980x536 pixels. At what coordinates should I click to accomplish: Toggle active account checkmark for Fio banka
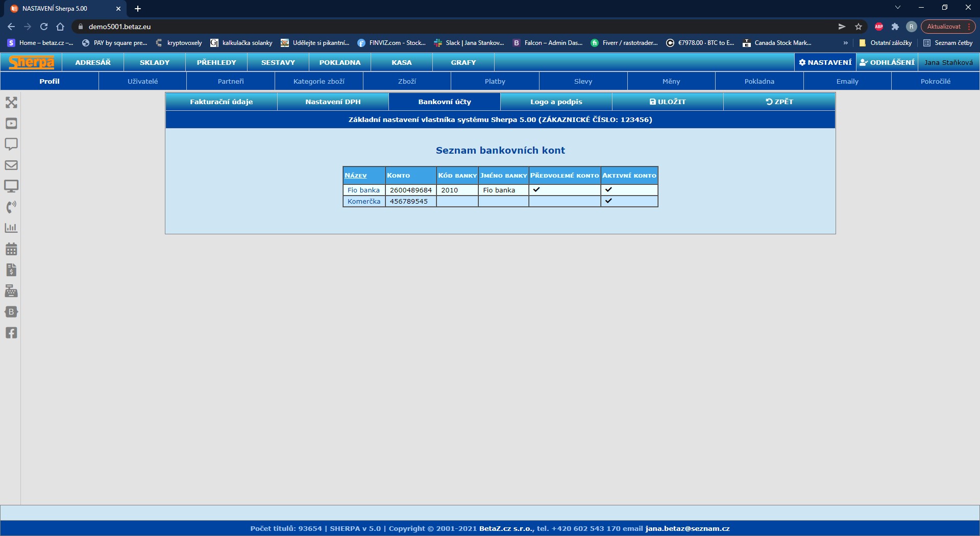(x=608, y=189)
